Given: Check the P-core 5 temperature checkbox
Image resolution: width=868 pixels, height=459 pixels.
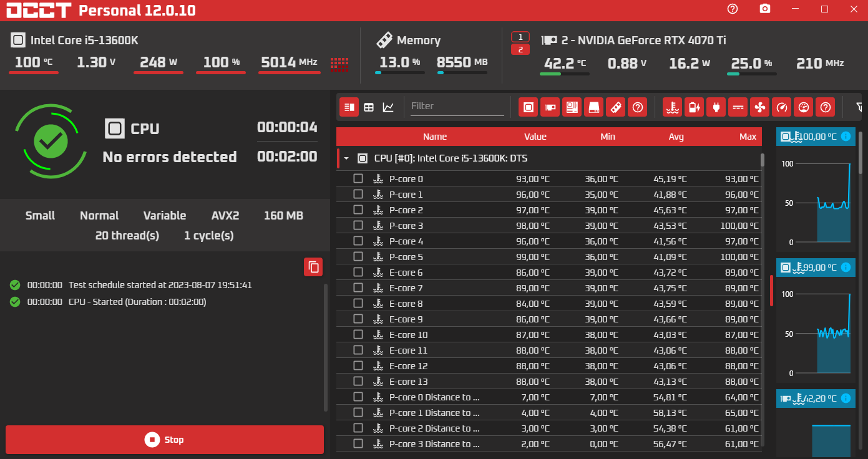Looking at the screenshot, I should (358, 256).
